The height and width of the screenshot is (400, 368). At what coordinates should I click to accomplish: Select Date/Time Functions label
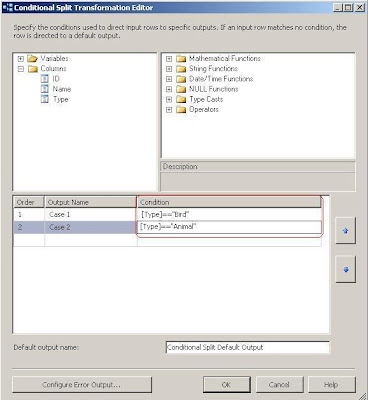click(x=221, y=79)
